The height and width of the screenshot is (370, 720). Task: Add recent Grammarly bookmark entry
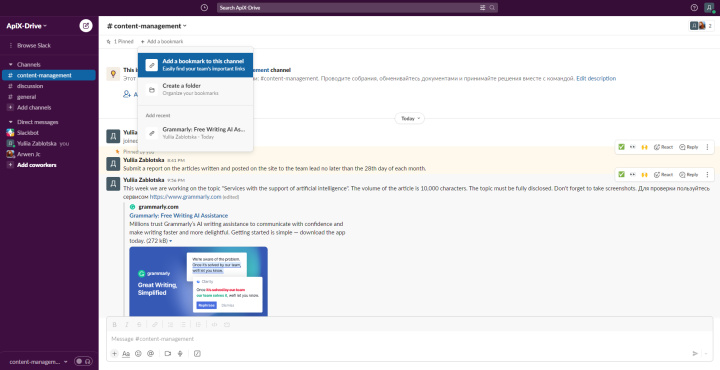tap(195, 133)
